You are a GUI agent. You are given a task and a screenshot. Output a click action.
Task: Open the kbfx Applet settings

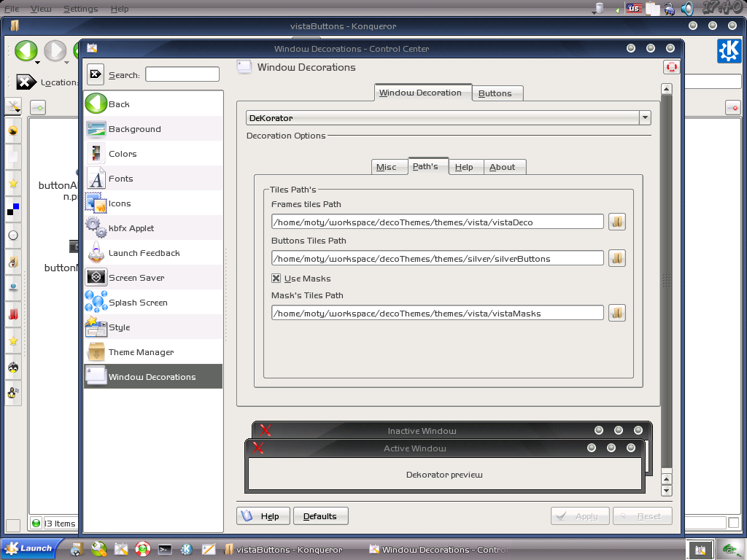(153, 228)
